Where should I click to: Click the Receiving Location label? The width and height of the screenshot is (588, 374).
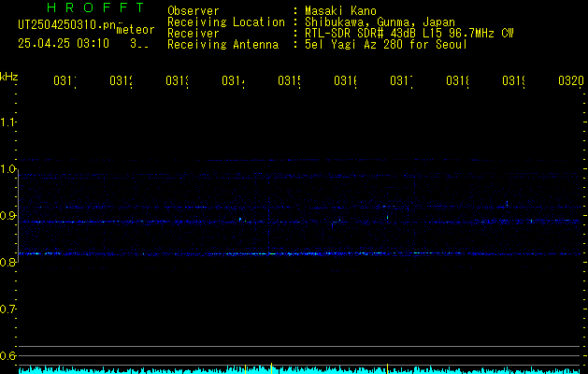pyautogui.click(x=226, y=22)
